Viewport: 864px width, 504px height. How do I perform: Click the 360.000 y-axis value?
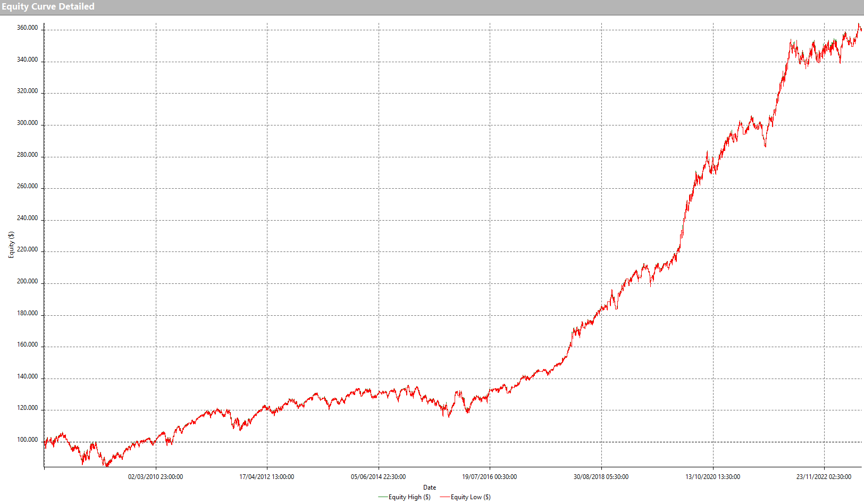[28, 28]
